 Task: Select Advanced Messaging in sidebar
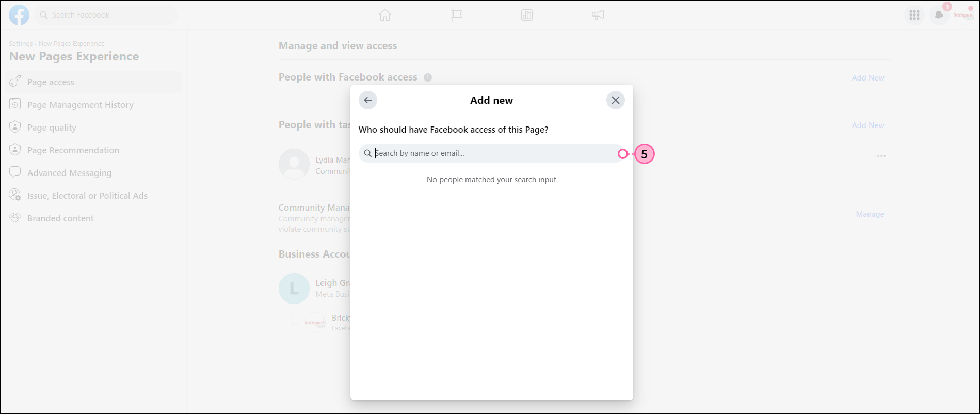tap(94, 173)
